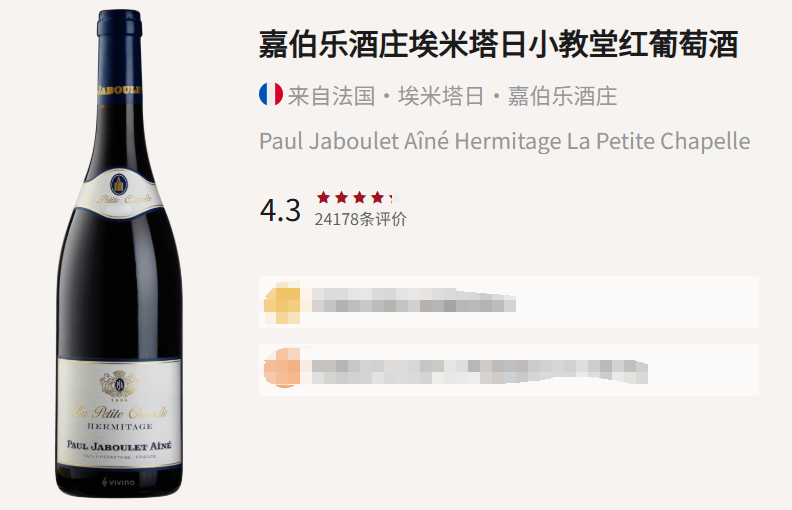Image resolution: width=792 pixels, height=510 pixels.
Task: Click the Chinese wine title heading
Action: coord(499,44)
